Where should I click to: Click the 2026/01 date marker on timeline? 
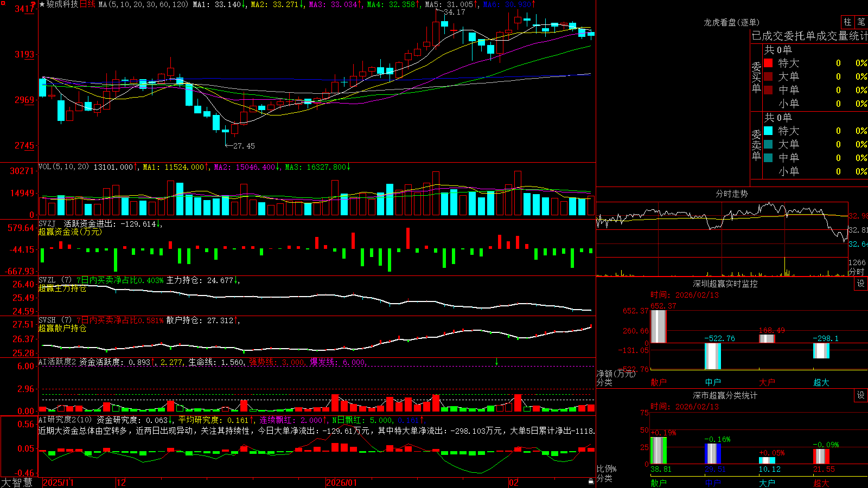point(342,483)
